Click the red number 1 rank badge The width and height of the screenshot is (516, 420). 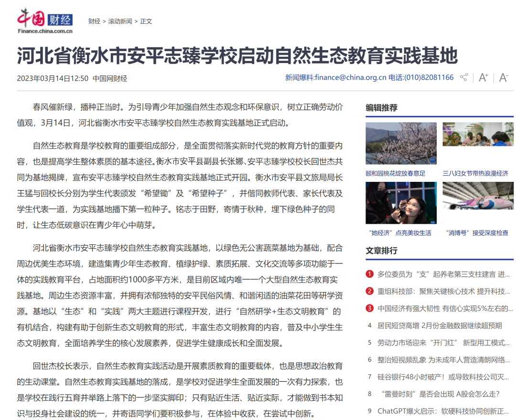pyautogui.click(x=369, y=274)
